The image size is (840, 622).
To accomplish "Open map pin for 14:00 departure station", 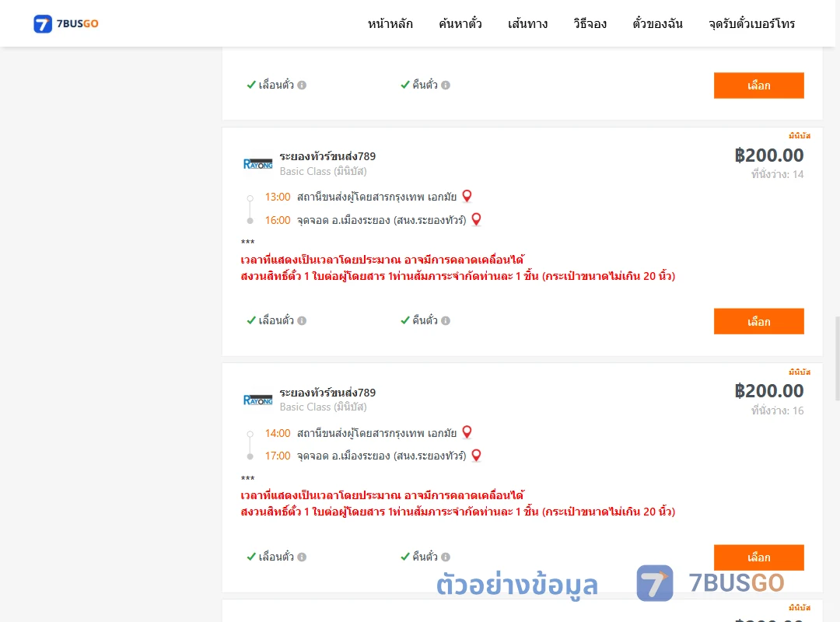I will point(467,432).
